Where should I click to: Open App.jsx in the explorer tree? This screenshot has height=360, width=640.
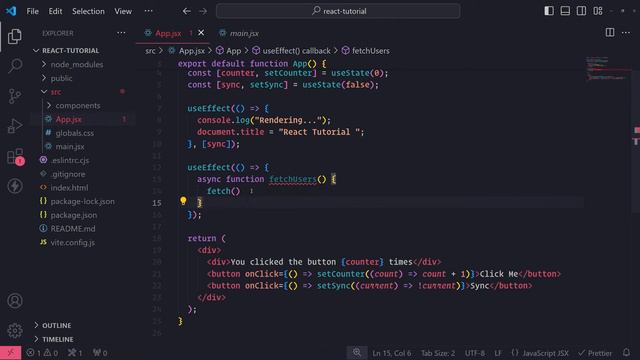pos(69,119)
